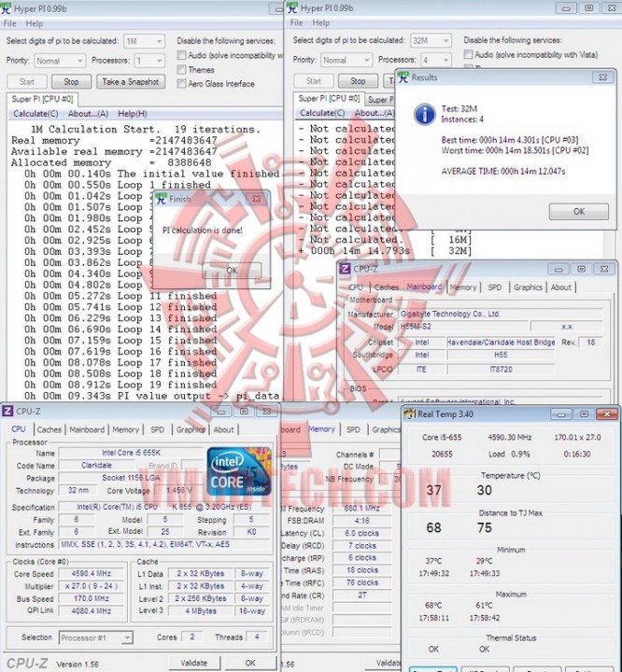This screenshot has height=672, width=622.
Task: Switch to About tab in Mainboard CPU-Z window
Action: point(561,287)
